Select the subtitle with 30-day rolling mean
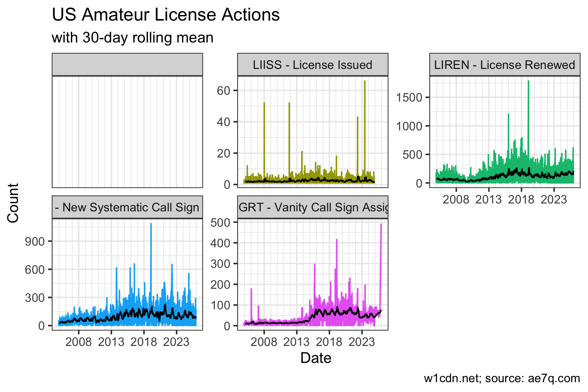The width and height of the screenshot is (588, 392). [x=132, y=38]
